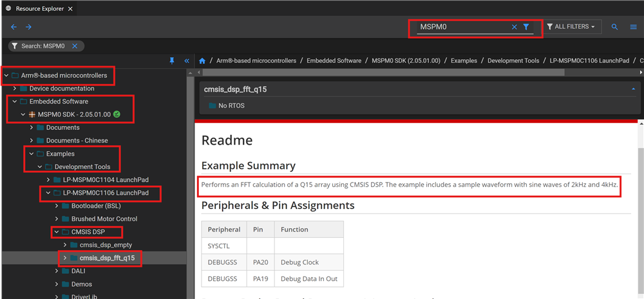Expand Documents - Chinese node

(32, 141)
